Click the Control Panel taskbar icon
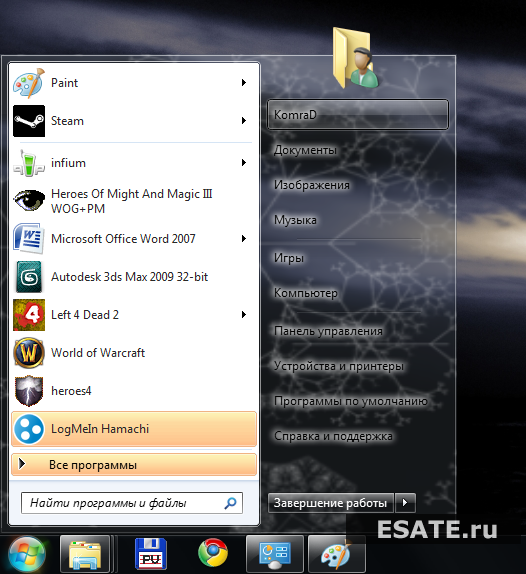Screen dimensions: 526x574 [275, 555]
